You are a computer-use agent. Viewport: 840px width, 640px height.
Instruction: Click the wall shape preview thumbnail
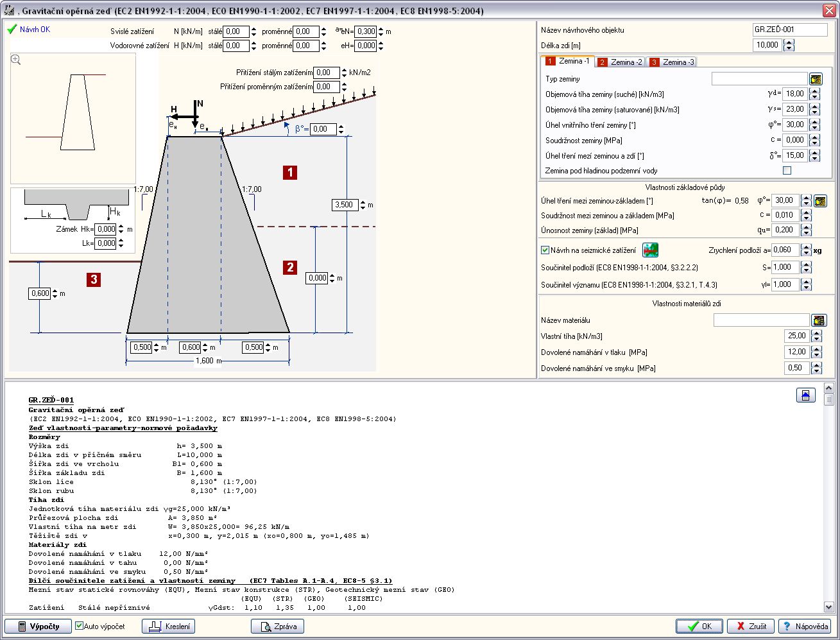click(73, 118)
